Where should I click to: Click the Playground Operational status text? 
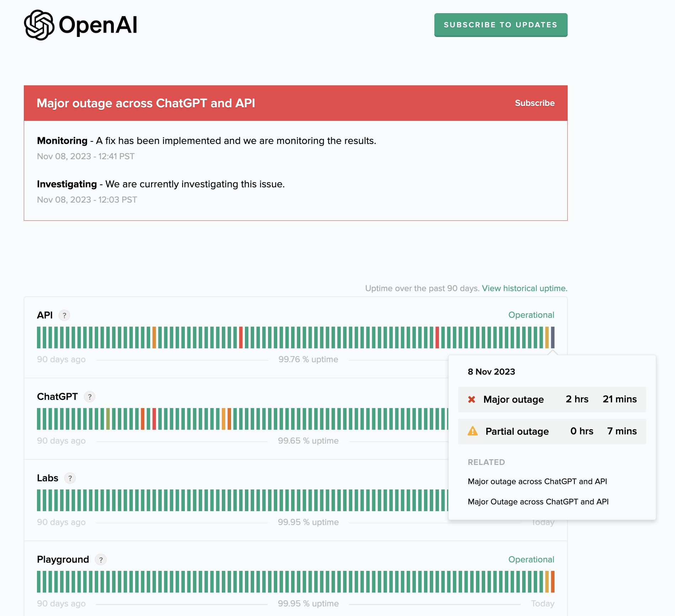coord(531,559)
